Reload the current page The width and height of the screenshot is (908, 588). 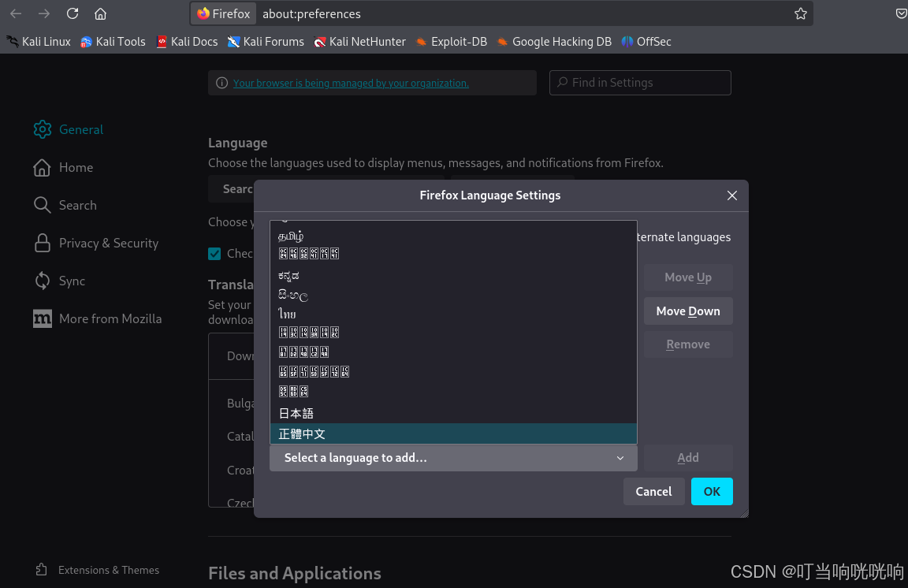point(73,13)
